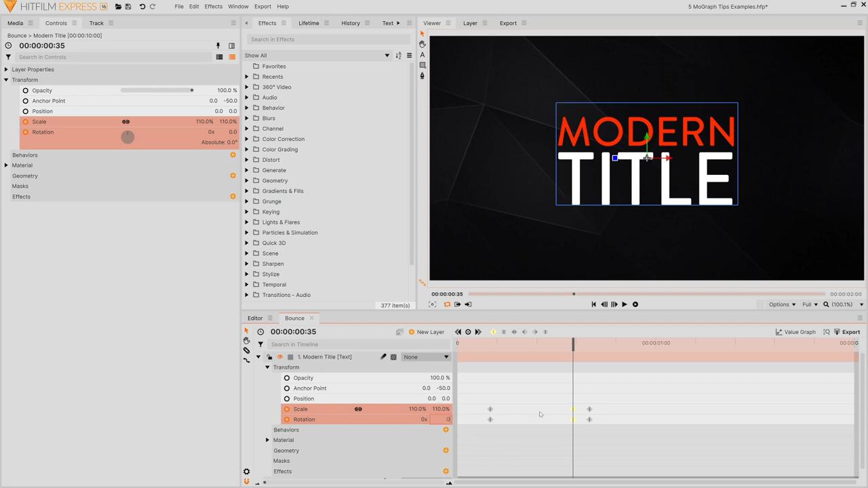Switch to the Track tab
868x488 pixels.
[x=96, y=23]
